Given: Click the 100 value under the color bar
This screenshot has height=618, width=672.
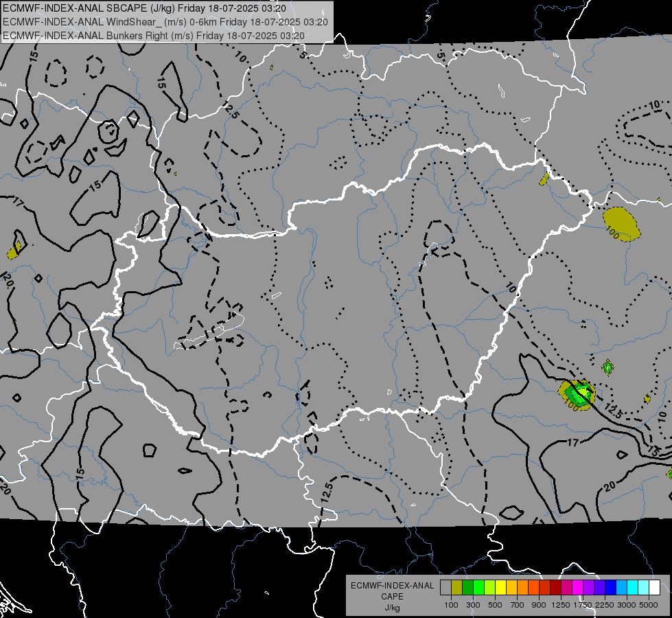Looking at the screenshot, I should click(451, 605).
